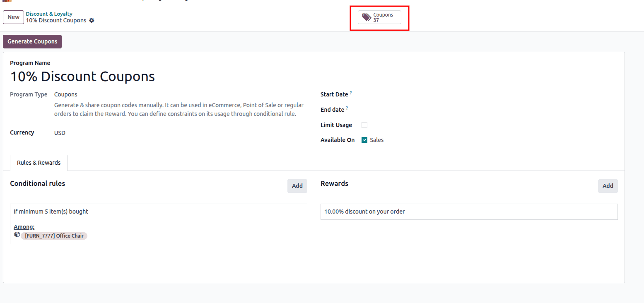Add a new reward
The height and width of the screenshot is (303, 644).
[608, 186]
